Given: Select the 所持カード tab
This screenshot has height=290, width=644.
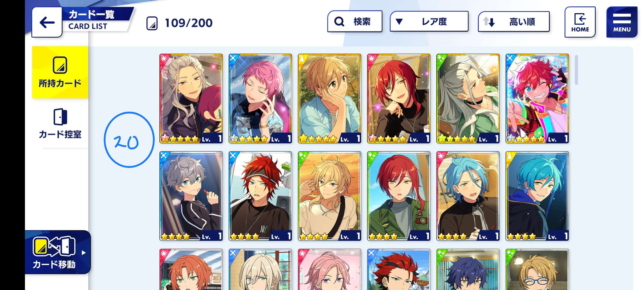Looking at the screenshot, I should click(x=60, y=72).
